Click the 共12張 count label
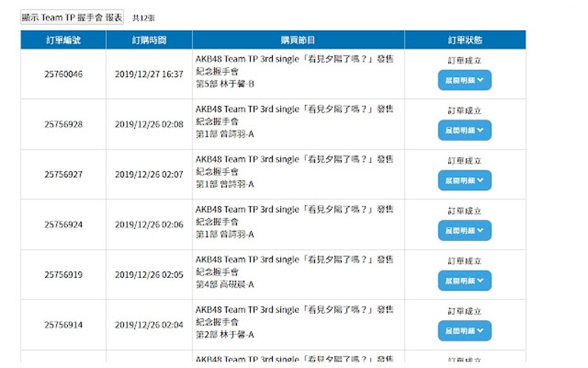The height and width of the screenshot is (368, 588). pyautogui.click(x=144, y=18)
